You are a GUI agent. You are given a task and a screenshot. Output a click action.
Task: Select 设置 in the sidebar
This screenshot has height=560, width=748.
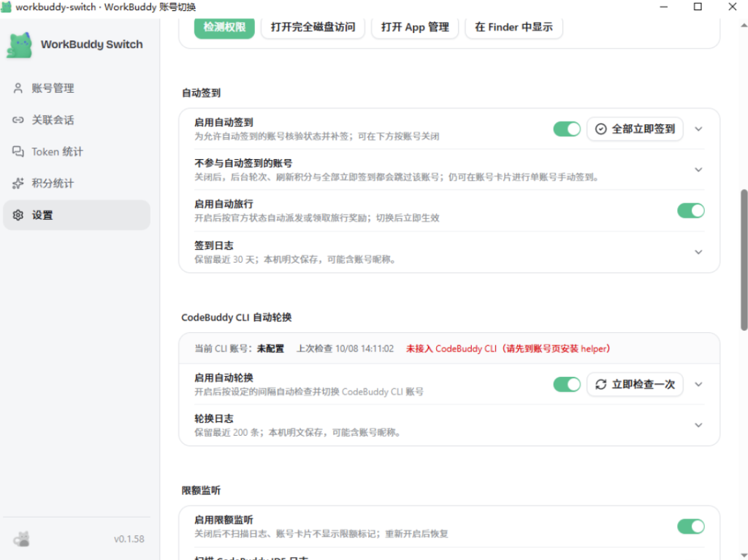point(76,215)
